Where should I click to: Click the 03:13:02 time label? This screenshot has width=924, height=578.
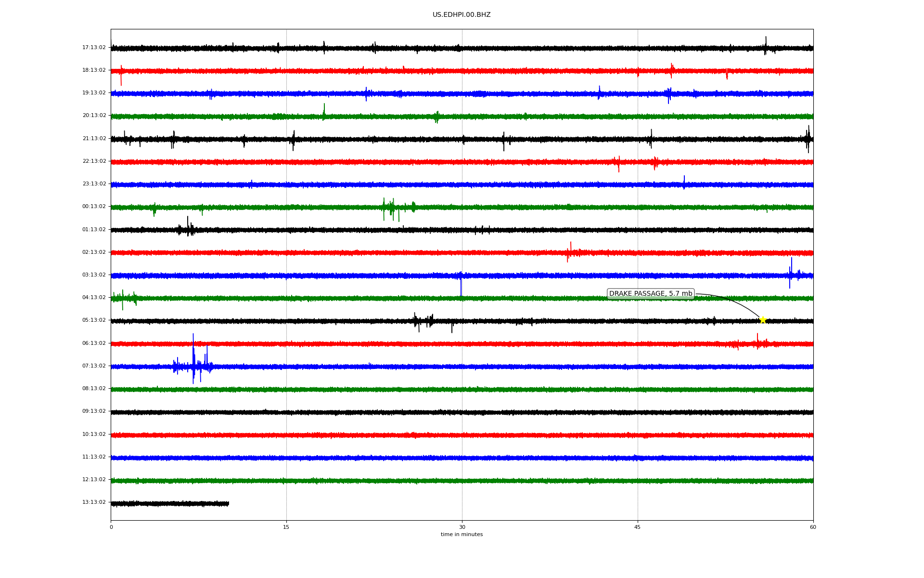pyautogui.click(x=94, y=275)
